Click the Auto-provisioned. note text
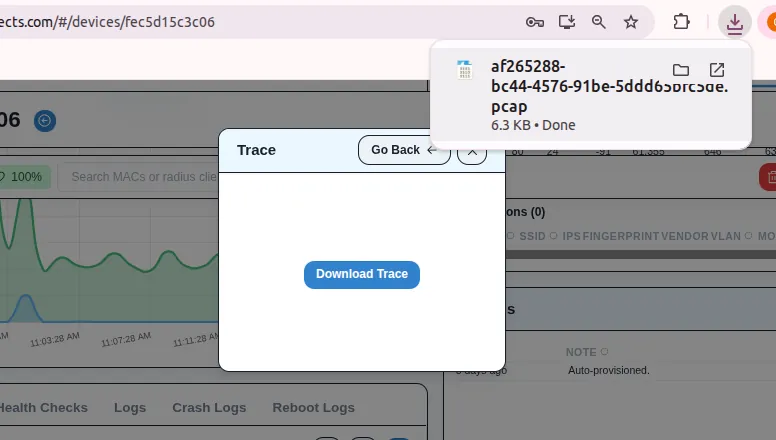 [x=608, y=370]
